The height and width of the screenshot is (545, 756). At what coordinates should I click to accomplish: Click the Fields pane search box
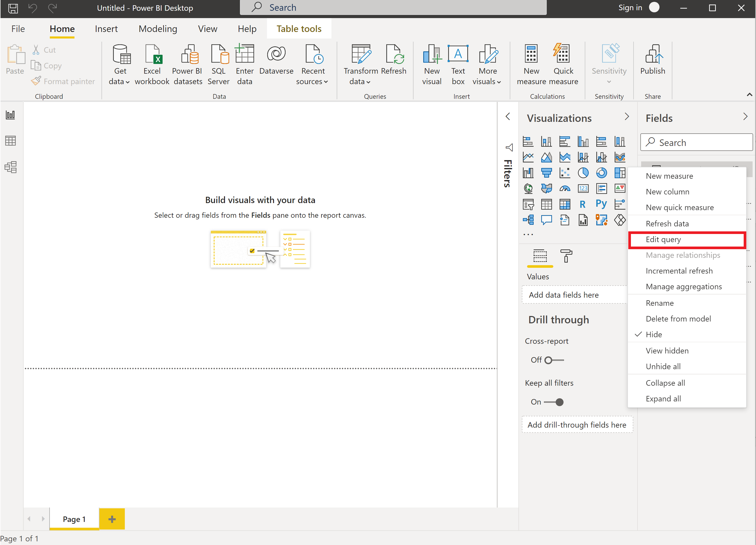click(x=697, y=143)
